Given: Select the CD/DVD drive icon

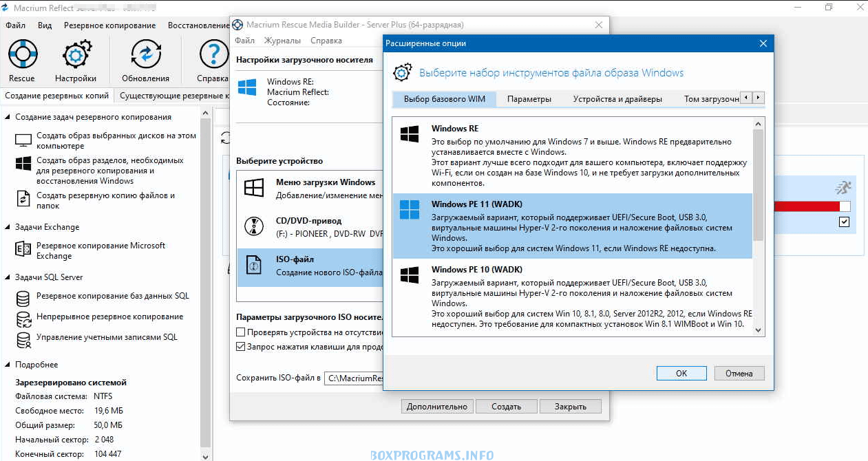Looking at the screenshot, I should pos(255,226).
